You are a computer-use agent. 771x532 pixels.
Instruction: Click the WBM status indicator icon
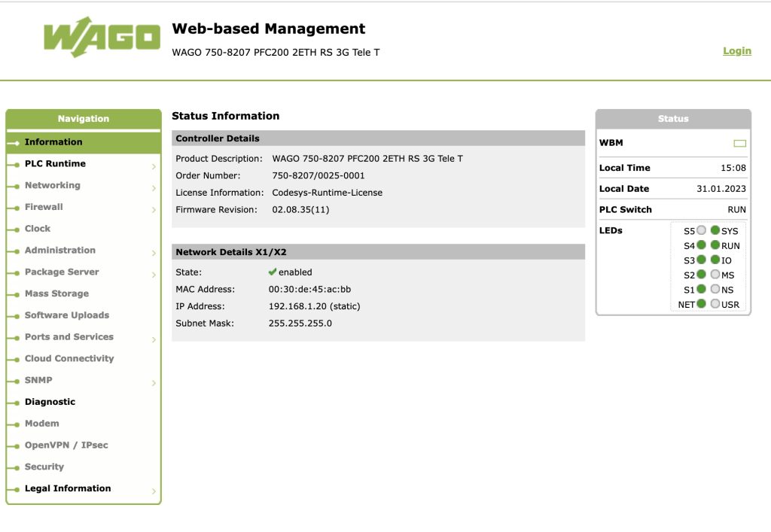tap(739, 144)
